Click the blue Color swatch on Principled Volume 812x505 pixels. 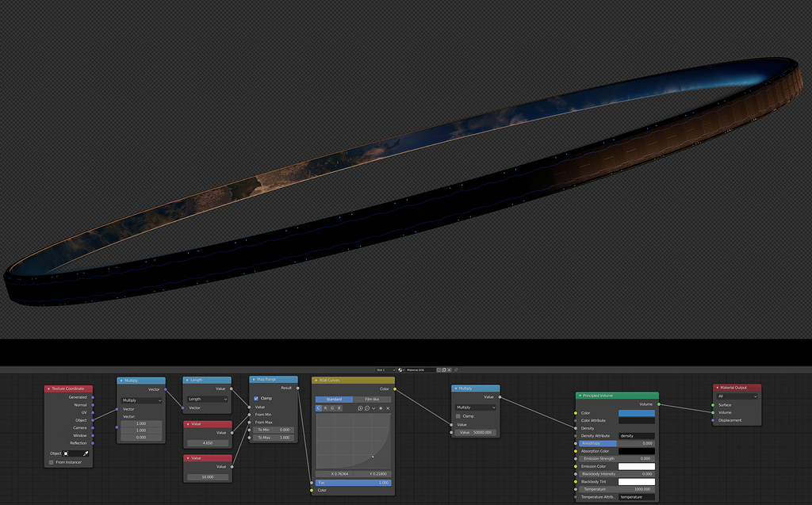(x=638, y=412)
